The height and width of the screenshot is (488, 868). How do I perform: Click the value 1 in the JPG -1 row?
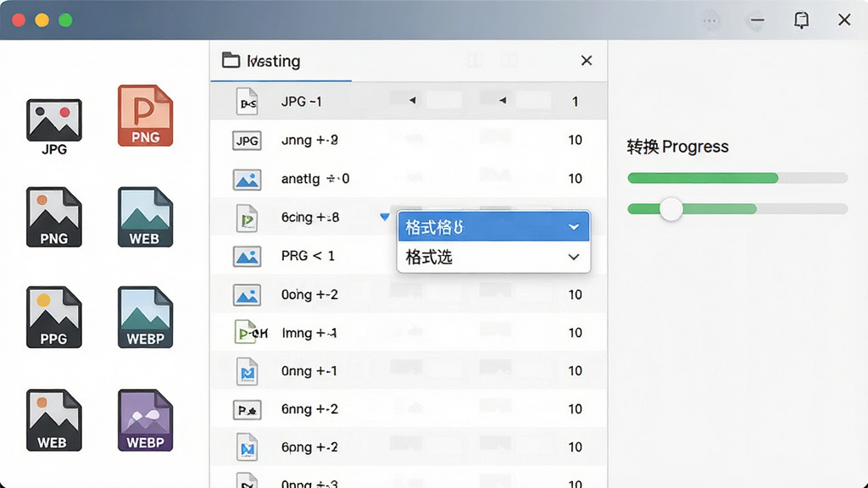[576, 102]
